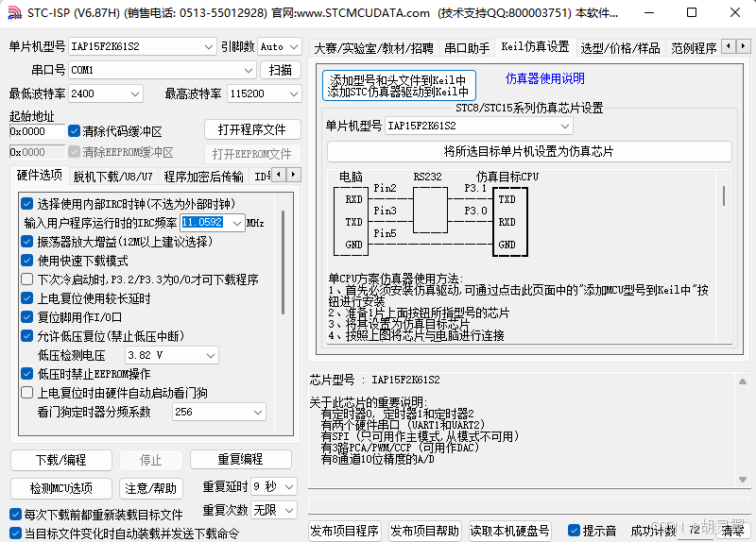
Task: Toggle 提示音 checkbox
Action: pyautogui.click(x=574, y=531)
